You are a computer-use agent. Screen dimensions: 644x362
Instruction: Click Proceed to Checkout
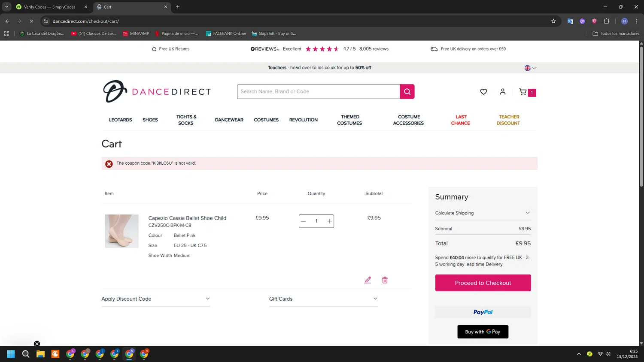(483, 283)
